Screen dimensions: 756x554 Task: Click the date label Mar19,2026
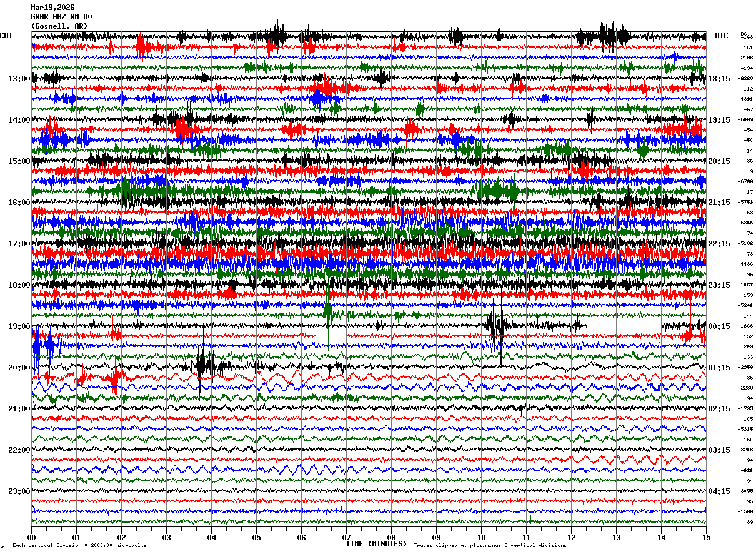click(x=52, y=8)
